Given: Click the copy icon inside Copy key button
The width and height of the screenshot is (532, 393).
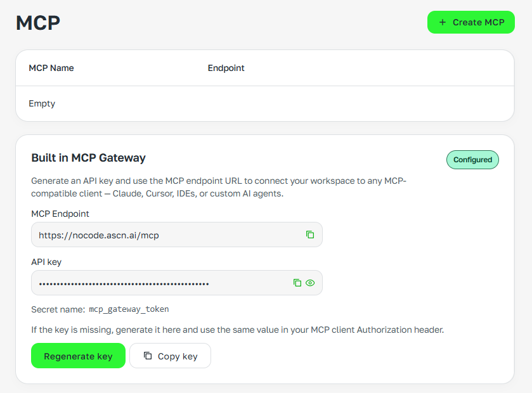Looking at the screenshot, I should tap(148, 356).
